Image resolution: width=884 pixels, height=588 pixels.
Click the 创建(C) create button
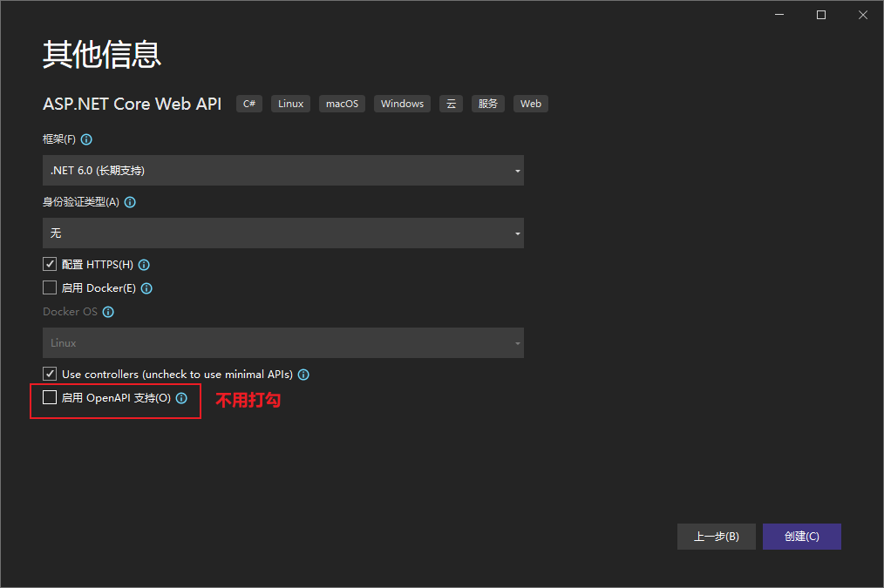click(x=801, y=537)
